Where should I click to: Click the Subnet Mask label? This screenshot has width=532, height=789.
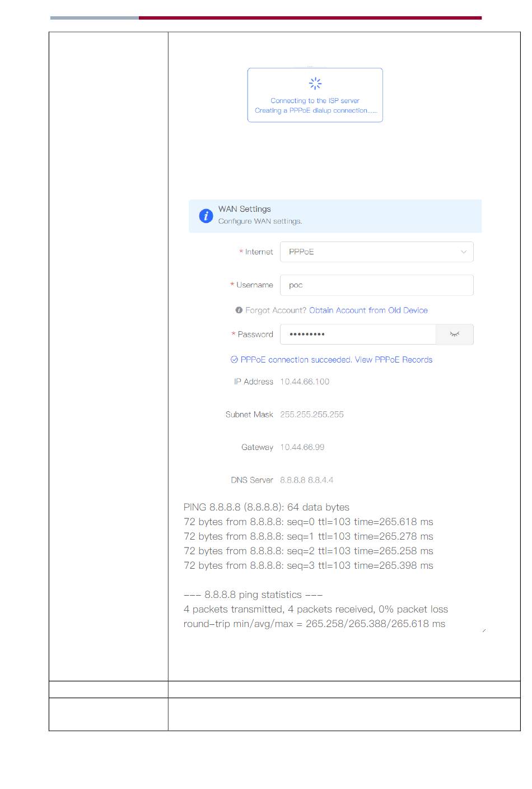tap(249, 415)
